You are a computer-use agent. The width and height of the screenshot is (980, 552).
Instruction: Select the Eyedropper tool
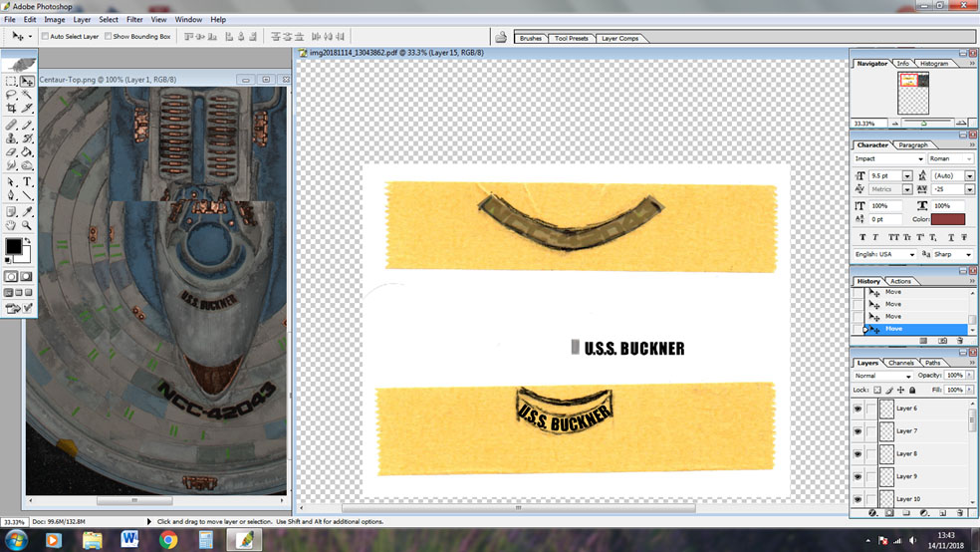click(27, 211)
